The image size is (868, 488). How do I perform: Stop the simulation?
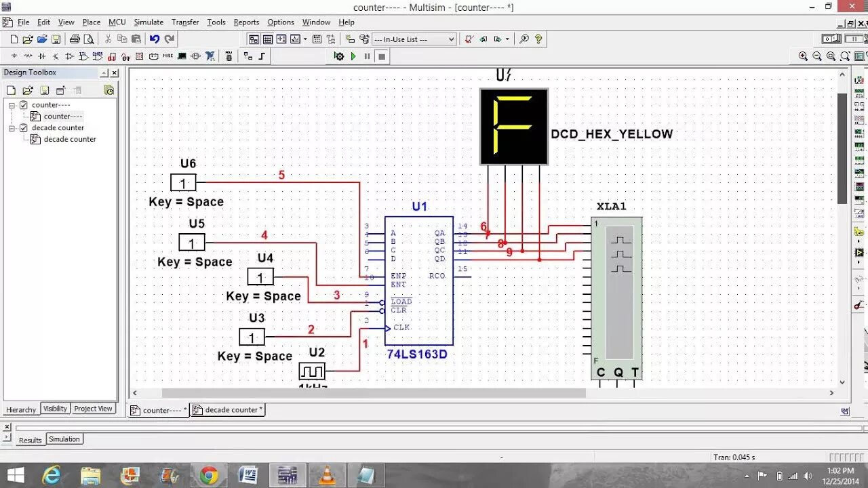382,56
